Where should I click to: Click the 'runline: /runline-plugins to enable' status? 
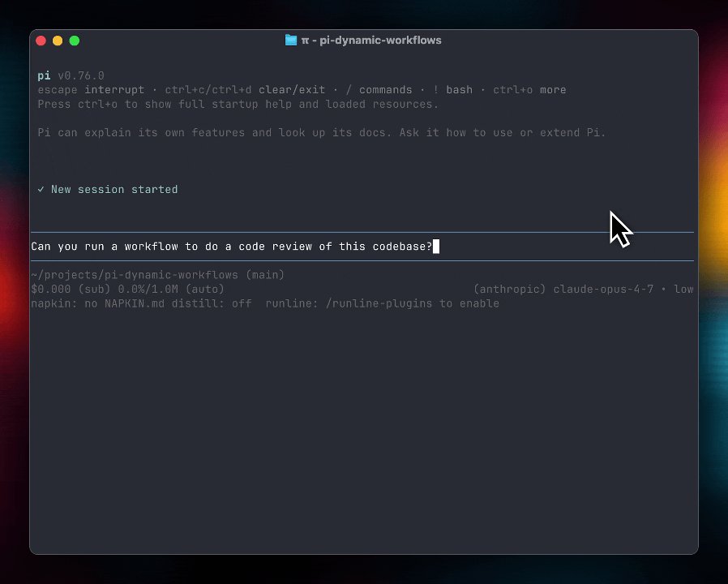click(383, 304)
